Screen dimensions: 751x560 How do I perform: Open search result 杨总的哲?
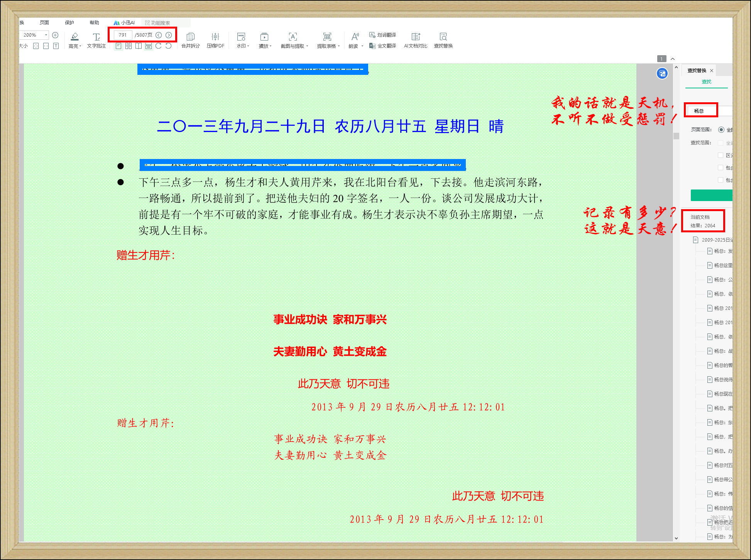point(721,365)
